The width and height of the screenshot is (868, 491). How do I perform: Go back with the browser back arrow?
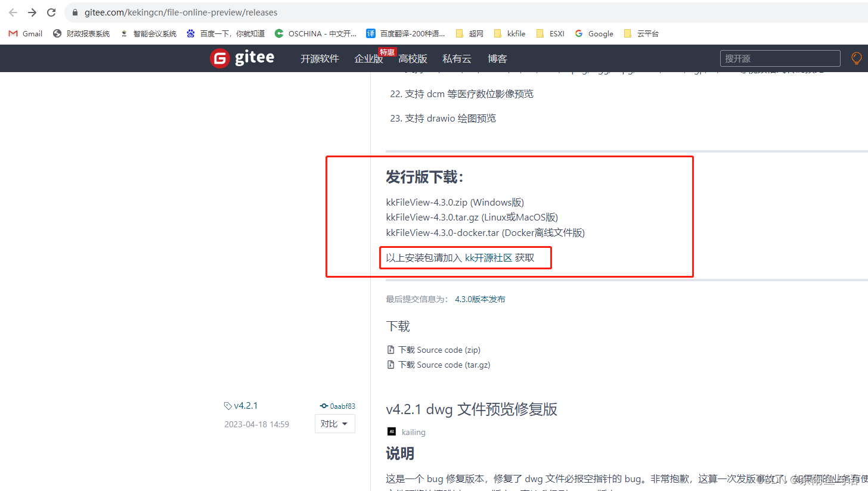[13, 12]
